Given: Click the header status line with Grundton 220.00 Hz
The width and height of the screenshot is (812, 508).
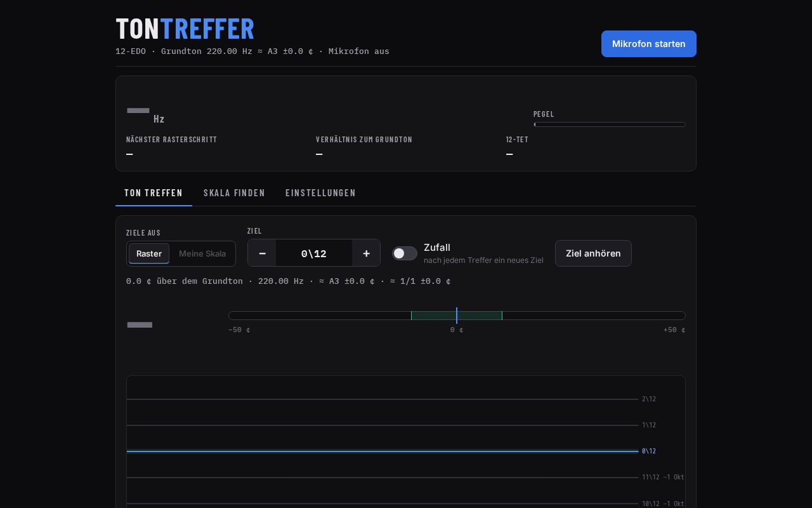Looking at the screenshot, I should point(252,51).
